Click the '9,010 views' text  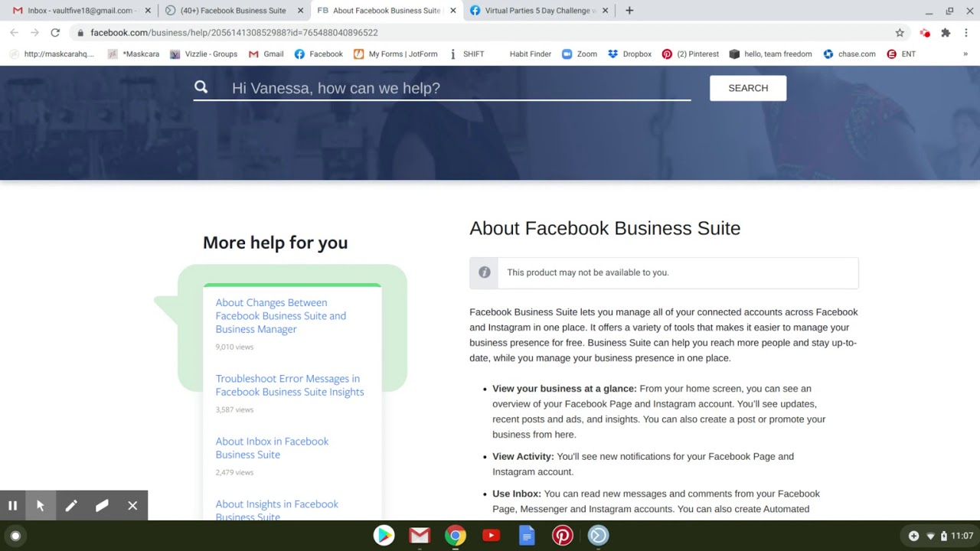(x=234, y=347)
